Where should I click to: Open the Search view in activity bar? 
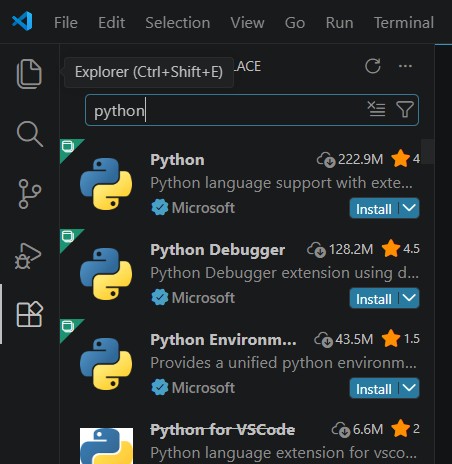30,134
